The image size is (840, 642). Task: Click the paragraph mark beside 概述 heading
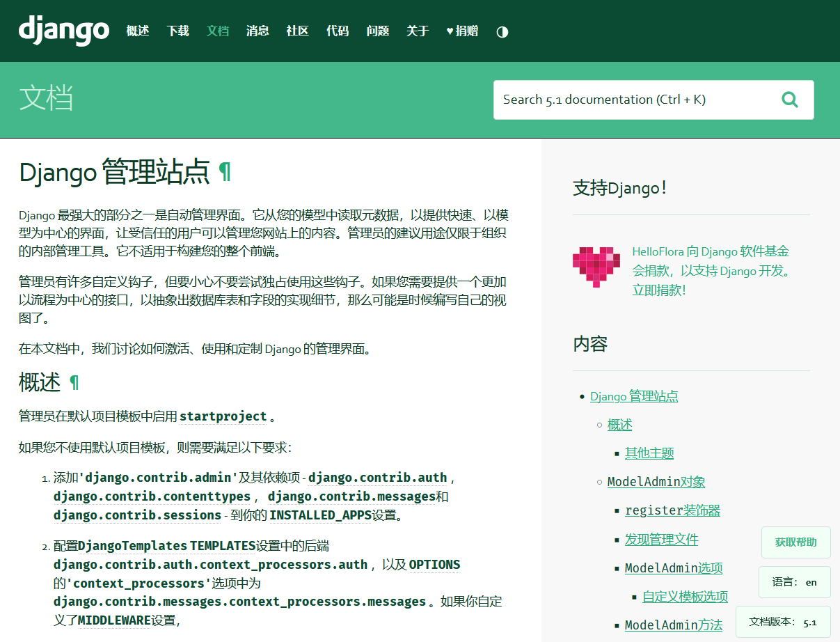point(74,382)
